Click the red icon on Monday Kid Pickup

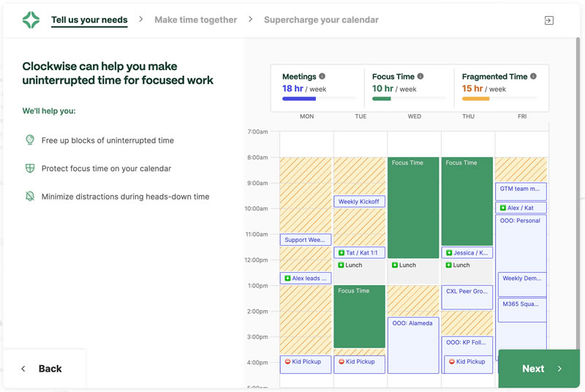coord(287,361)
